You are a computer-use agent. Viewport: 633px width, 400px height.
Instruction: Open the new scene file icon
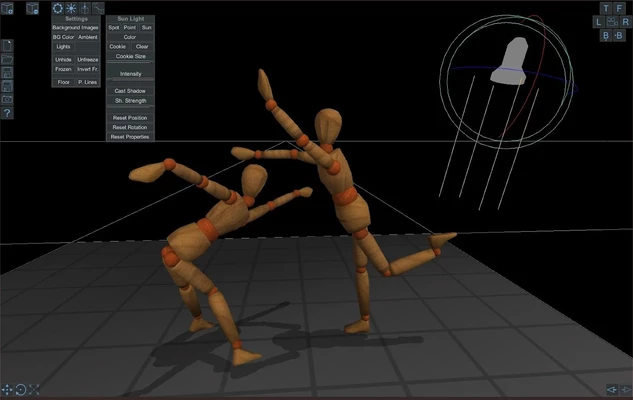tap(7, 46)
